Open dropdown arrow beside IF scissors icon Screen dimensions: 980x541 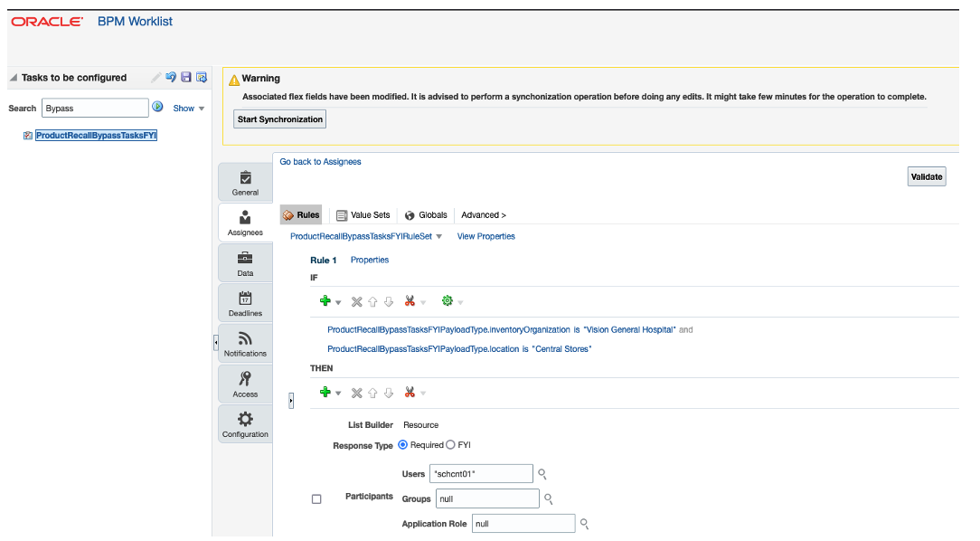pyautogui.click(x=423, y=303)
